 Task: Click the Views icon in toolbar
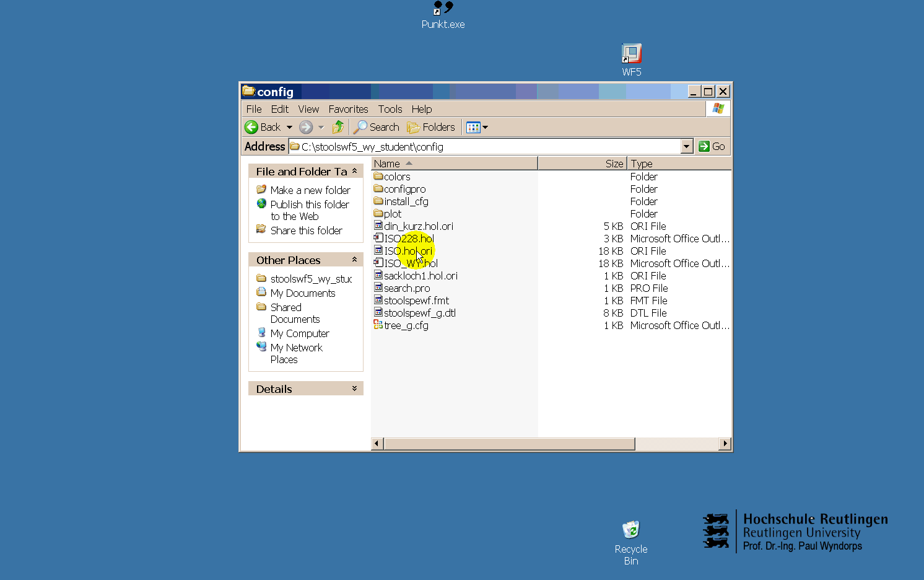tap(473, 127)
